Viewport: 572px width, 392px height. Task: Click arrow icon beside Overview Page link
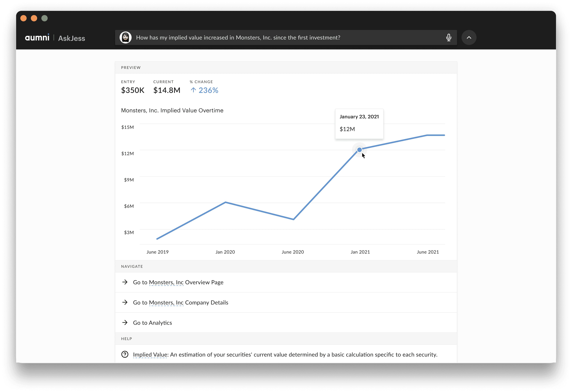(125, 282)
